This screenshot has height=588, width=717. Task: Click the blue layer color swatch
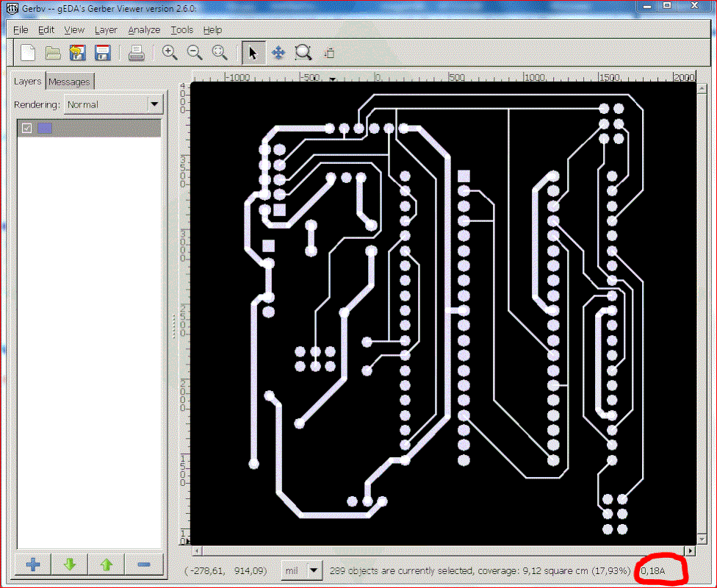click(x=45, y=128)
